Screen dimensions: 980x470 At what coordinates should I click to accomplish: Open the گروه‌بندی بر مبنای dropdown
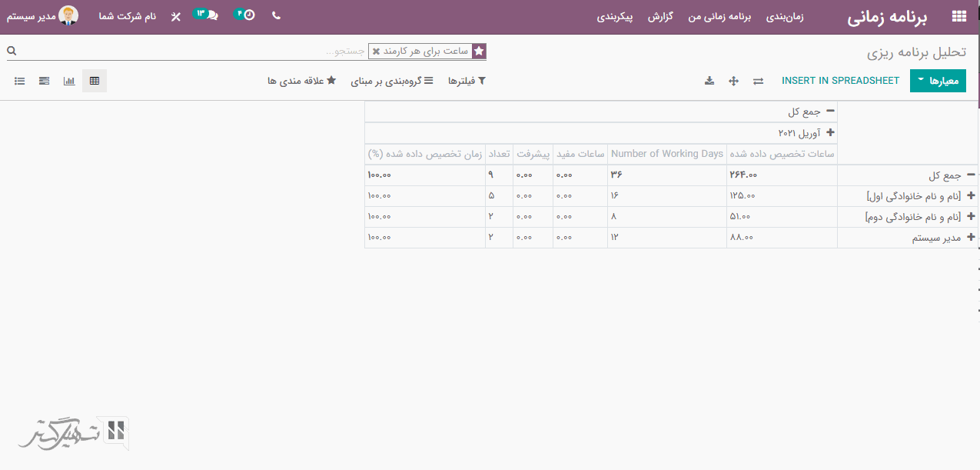[392, 81]
